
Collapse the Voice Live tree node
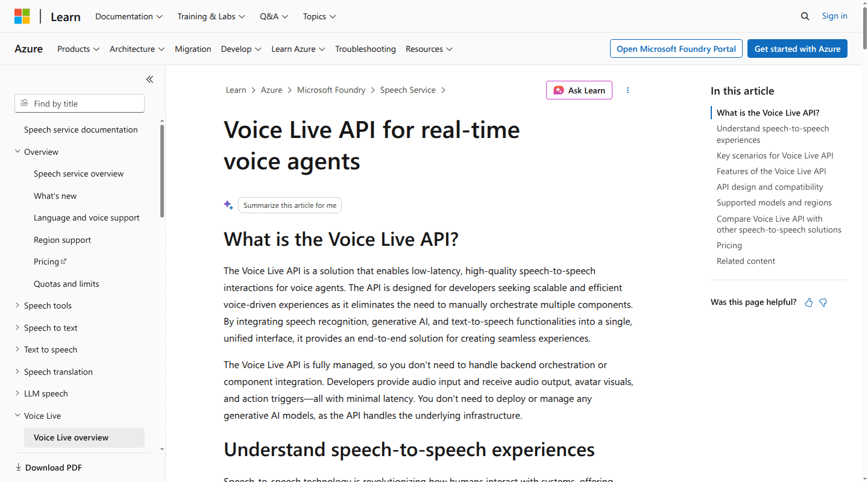click(17, 415)
